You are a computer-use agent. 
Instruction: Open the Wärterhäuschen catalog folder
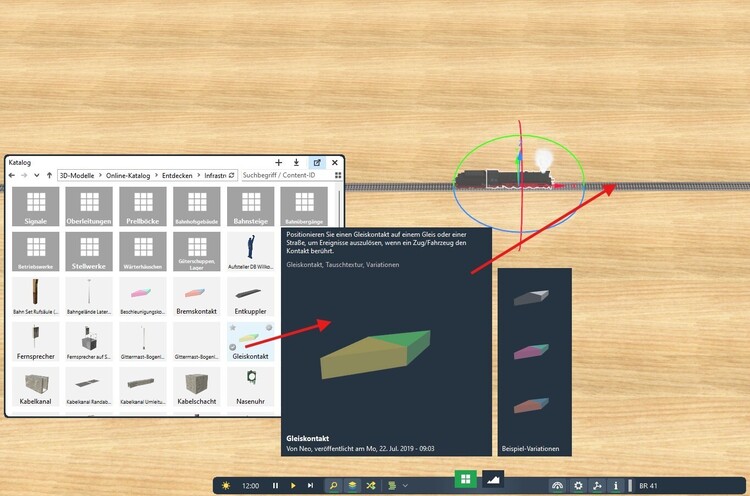[x=143, y=252]
